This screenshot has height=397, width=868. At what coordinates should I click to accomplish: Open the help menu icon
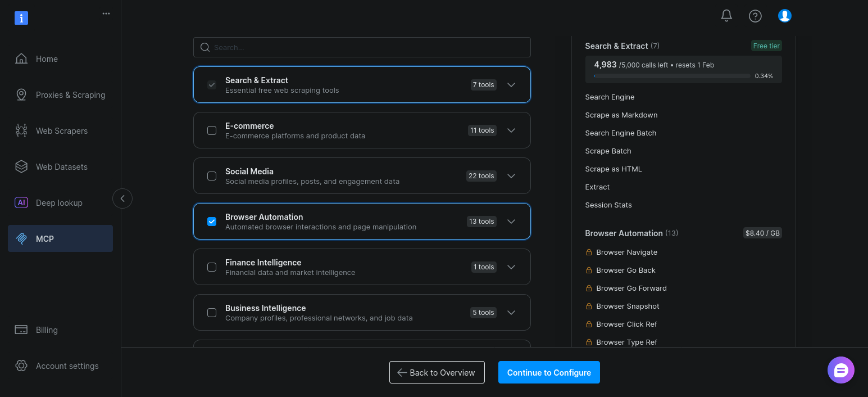coord(755,16)
